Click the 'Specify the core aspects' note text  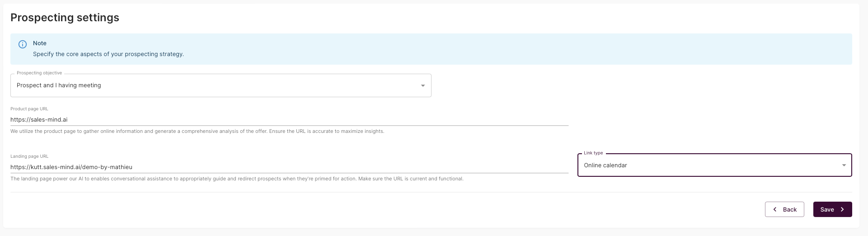(108, 54)
